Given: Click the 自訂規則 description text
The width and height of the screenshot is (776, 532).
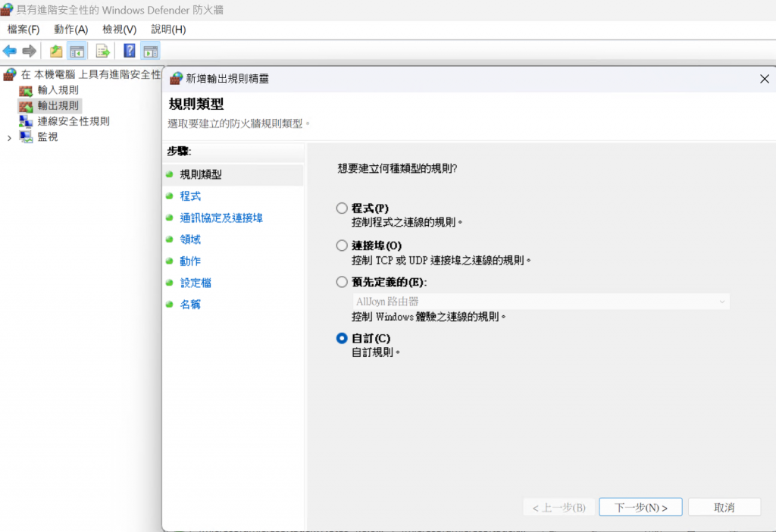Looking at the screenshot, I should pos(376,352).
